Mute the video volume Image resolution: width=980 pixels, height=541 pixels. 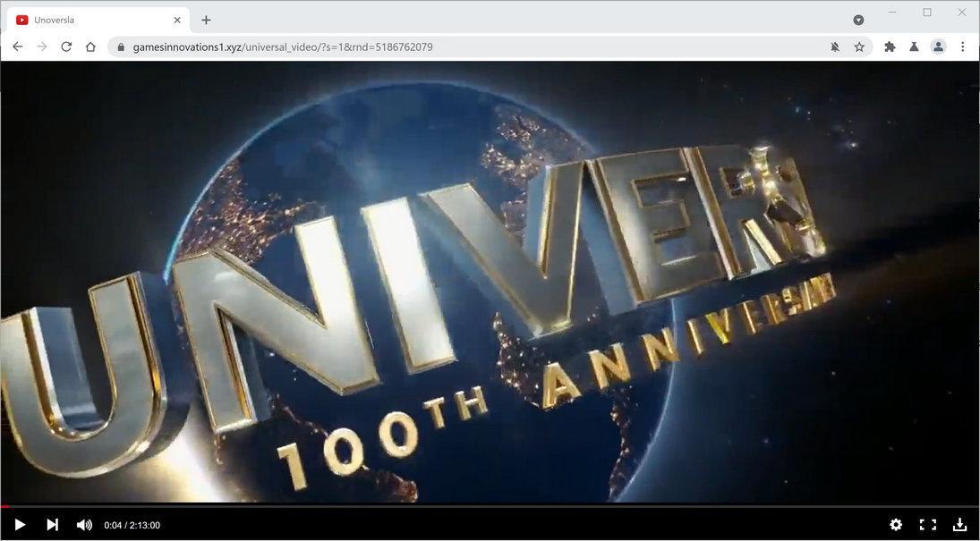(x=84, y=525)
